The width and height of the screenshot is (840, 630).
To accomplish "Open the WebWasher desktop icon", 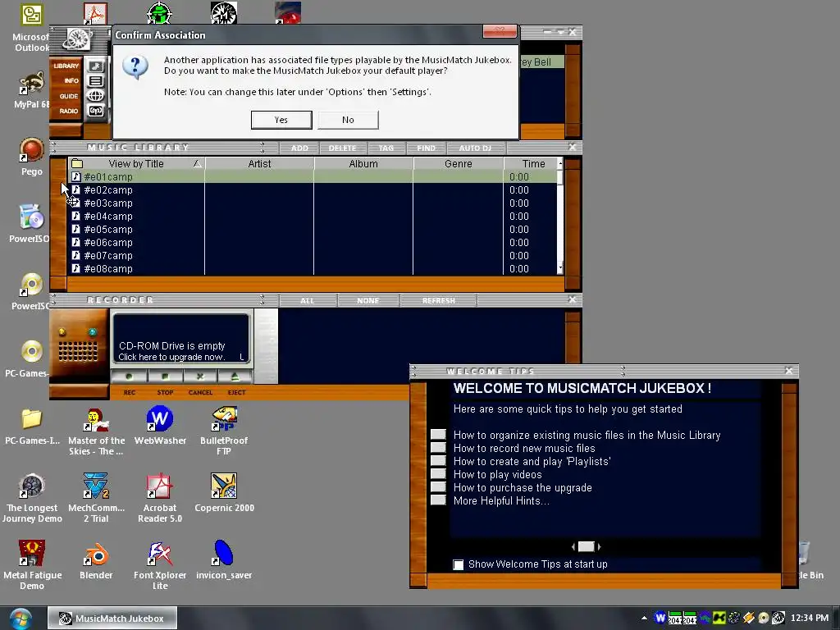I will 160,426.
